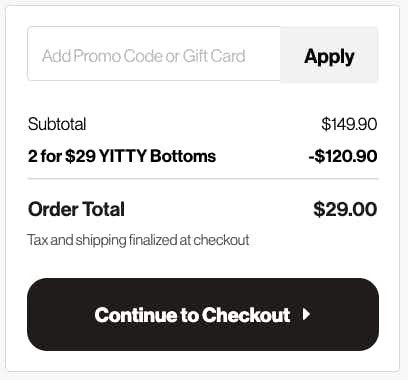The height and width of the screenshot is (380, 408).
Task: Click the 2 for $29 YITTY Bottoms label
Action: click(x=122, y=156)
